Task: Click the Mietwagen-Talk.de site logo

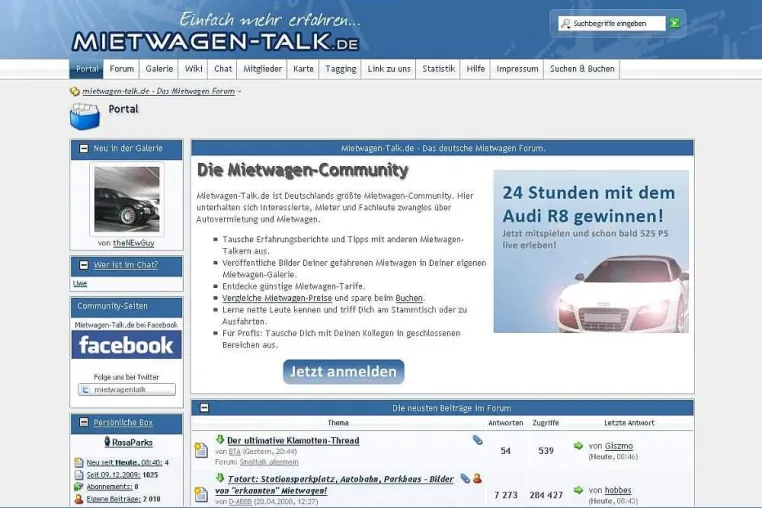Action: point(215,41)
